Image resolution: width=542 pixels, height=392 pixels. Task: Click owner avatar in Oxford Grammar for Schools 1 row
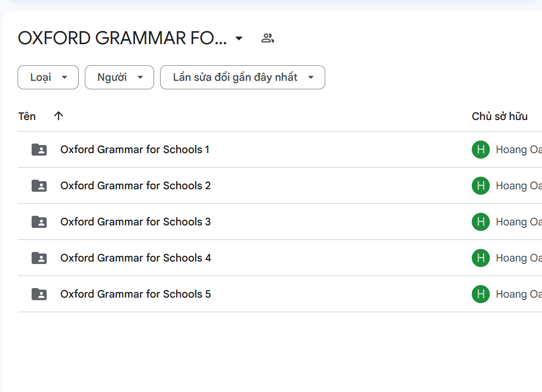(480, 150)
